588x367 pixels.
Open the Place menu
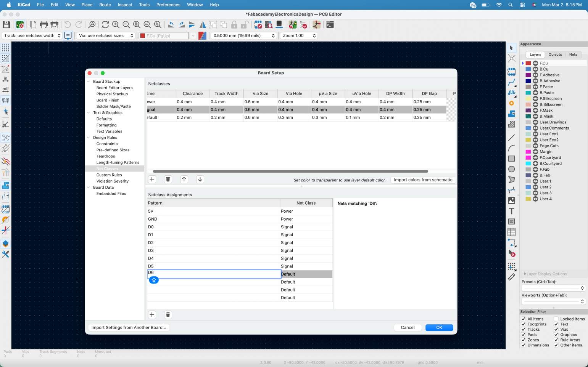tap(87, 5)
